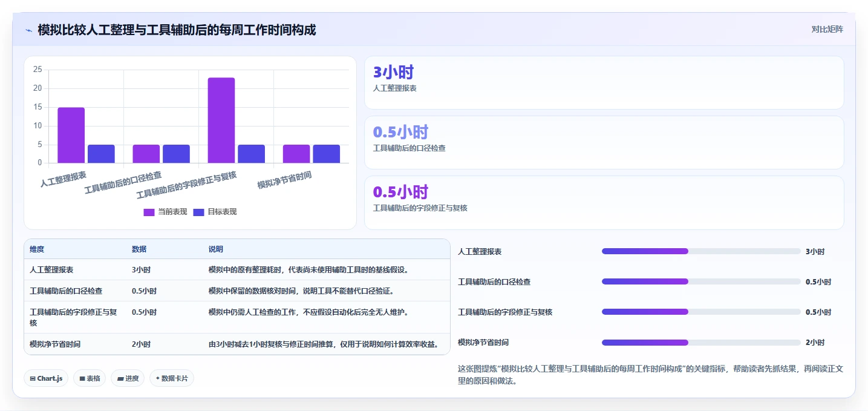Click the y-axis value 25
The height and width of the screenshot is (411, 868).
pyautogui.click(x=38, y=70)
